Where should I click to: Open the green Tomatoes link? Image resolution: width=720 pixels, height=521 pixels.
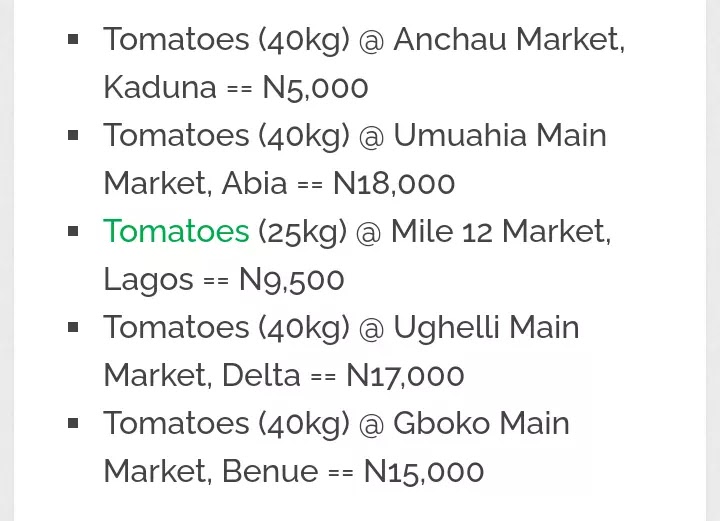[176, 231]
